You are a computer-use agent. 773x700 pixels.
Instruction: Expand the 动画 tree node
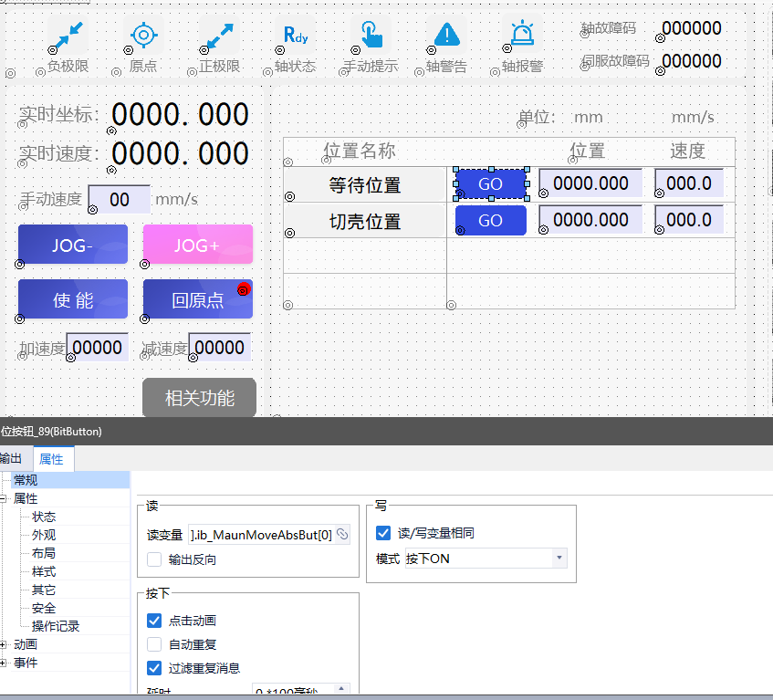point(5,644)
